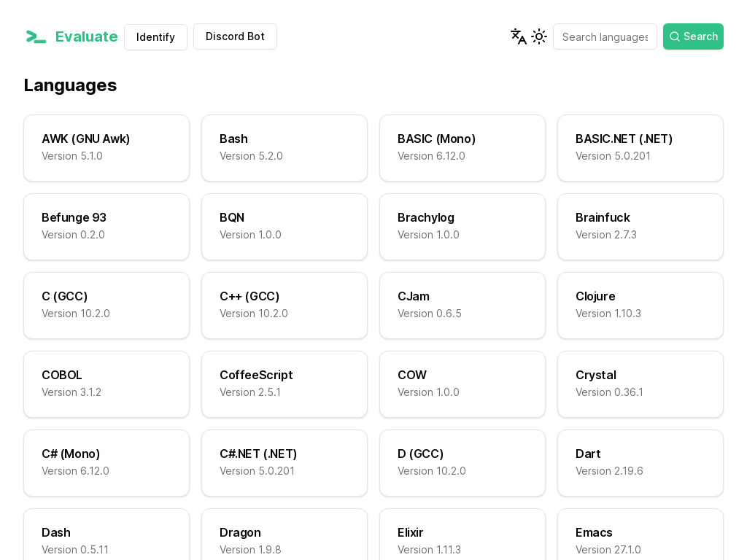Focus the Search languages input field
This screenshot has height=560, width=747.
tap(605, 36)
